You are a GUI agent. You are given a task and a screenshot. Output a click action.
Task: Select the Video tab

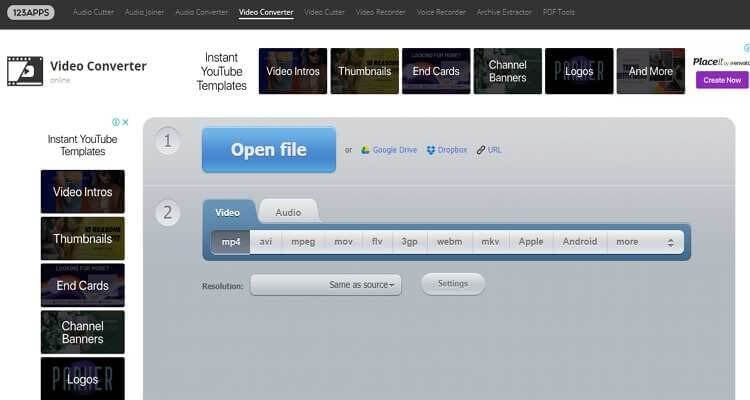[x=228, y=212]
